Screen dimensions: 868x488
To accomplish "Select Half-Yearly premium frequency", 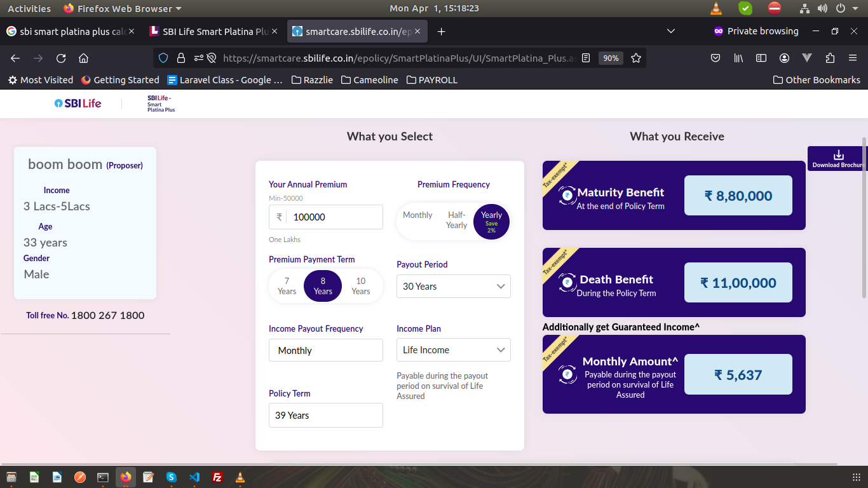I will click(456, 220).
